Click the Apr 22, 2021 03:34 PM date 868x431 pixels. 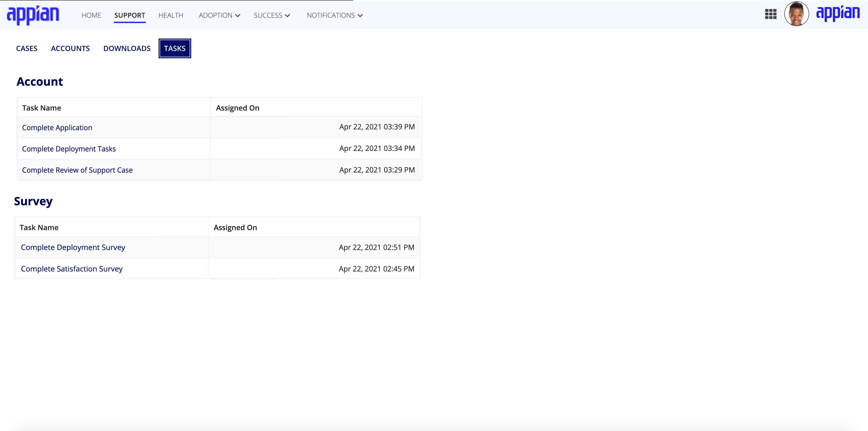[x=377, y=149]
